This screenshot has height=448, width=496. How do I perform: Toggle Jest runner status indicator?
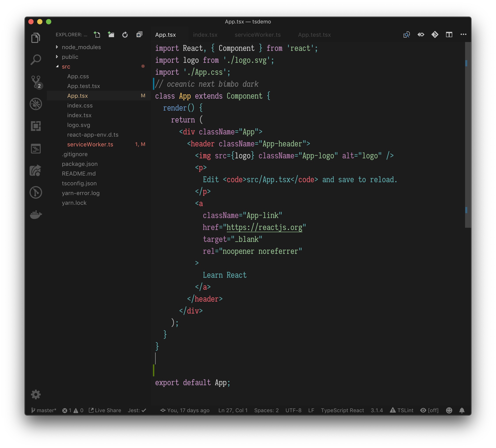(x=137, y=410)
